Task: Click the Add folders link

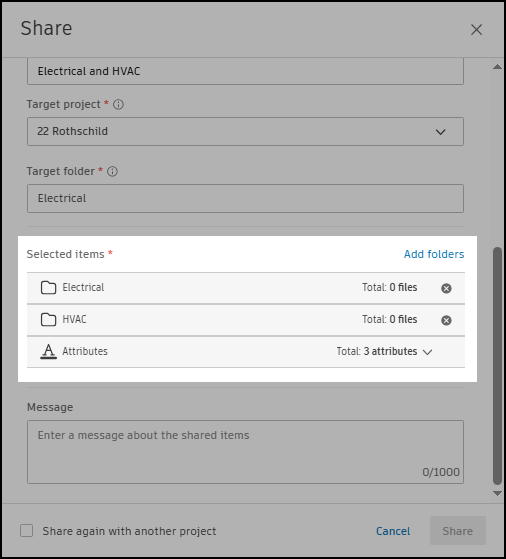Action: (x=434, y=254)
